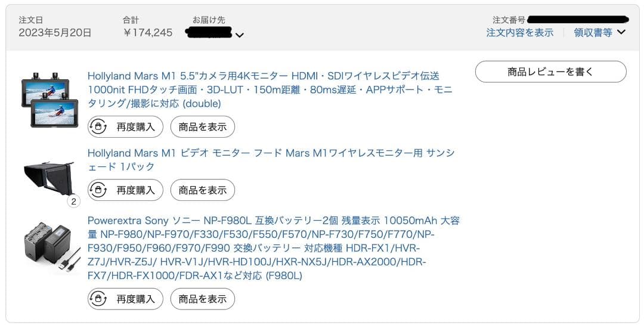Click the quantity 2 badge on sunshade
644x325 pixels.
[73, 202]
